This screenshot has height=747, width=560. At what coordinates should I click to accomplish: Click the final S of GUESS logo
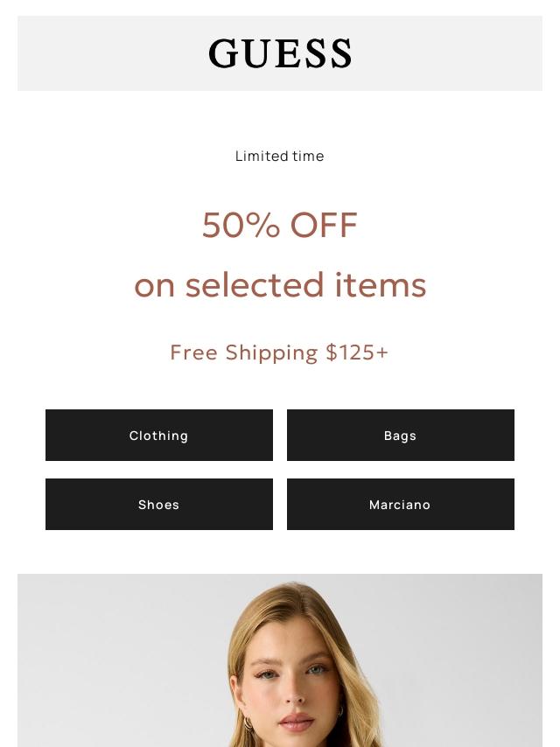pos(340,54)
